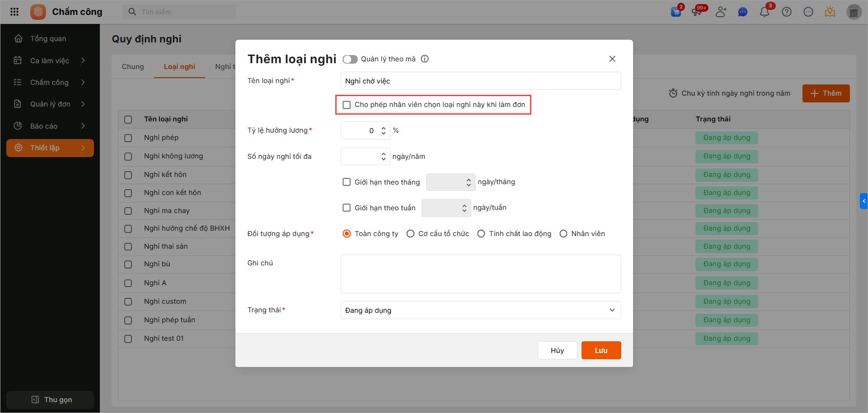The height and width of the screenshot is (413, 868).
Task: Click the info icon beside Quản lý theo mã
Action: click(x=425, y=59)
